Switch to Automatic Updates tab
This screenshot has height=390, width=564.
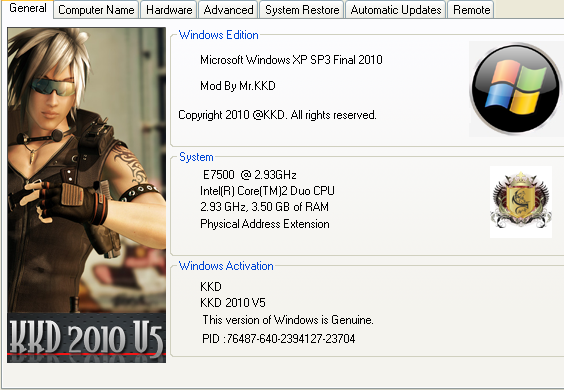396,10
